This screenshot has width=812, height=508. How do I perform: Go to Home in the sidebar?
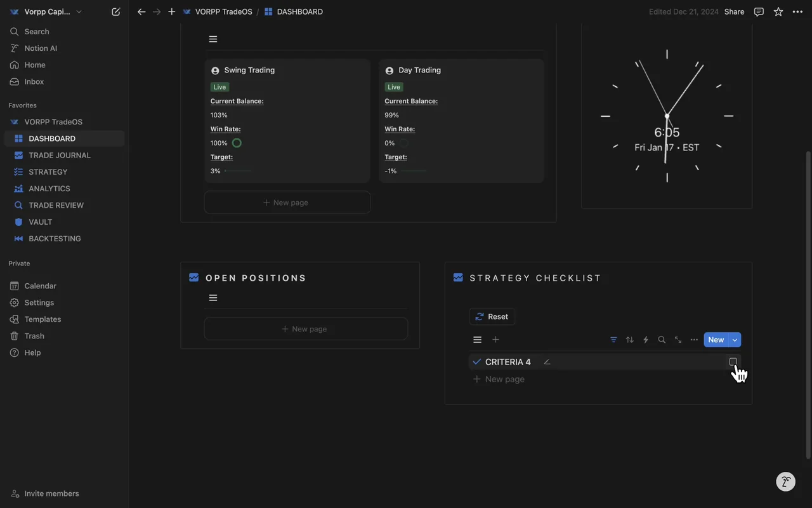click(x=64, y=65)
